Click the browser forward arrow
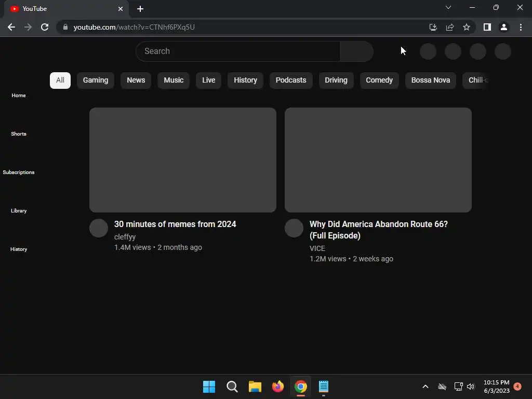Viewport: 532px width, 399px height. coord(28,27)
